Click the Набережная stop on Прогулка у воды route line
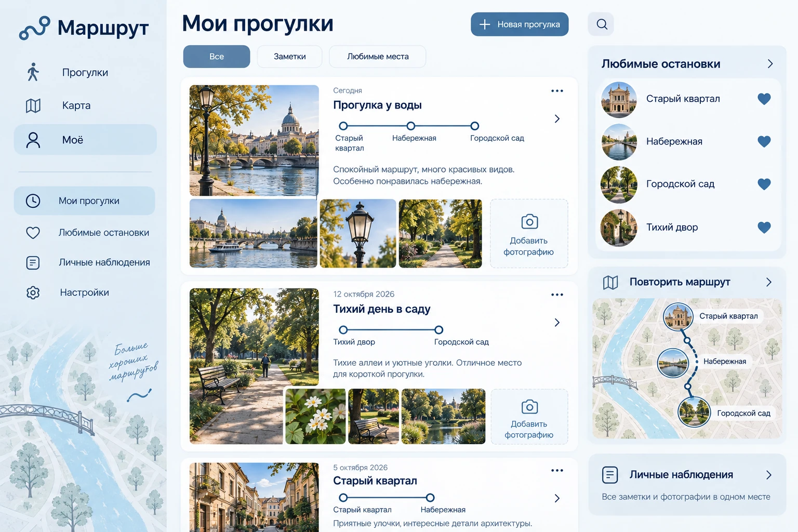The height and width of the screenshot is (532, 798). pos(411,126)
